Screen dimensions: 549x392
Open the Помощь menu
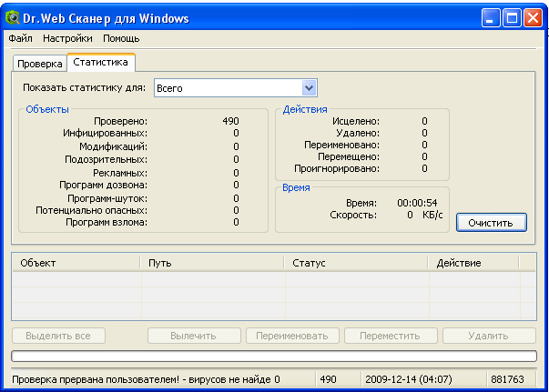click(x=121, y=38)
